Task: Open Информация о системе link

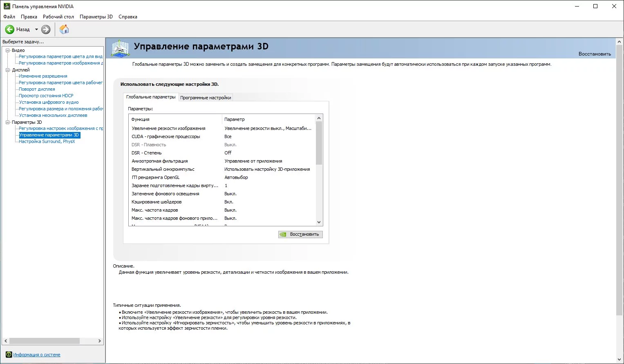Action: click(37, 355)
